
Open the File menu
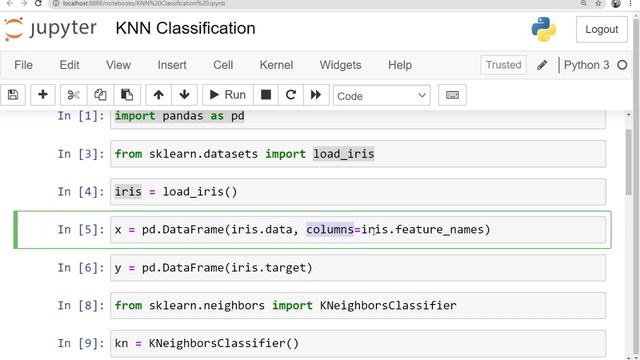click(x=23, y=65)
